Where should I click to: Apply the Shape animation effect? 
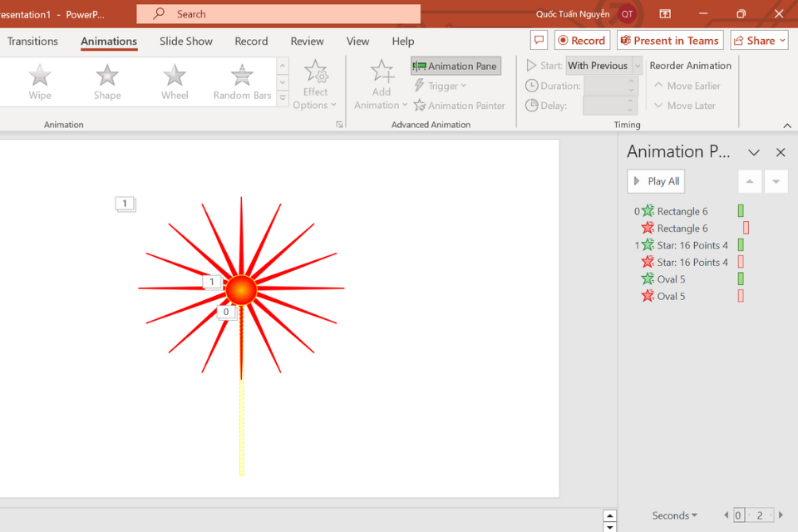point(107,82)
